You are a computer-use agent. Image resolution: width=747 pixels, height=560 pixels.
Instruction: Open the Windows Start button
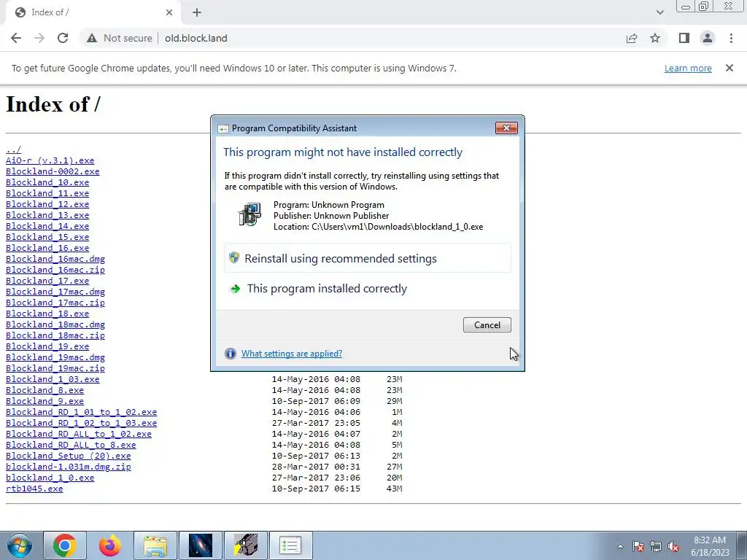20,545
